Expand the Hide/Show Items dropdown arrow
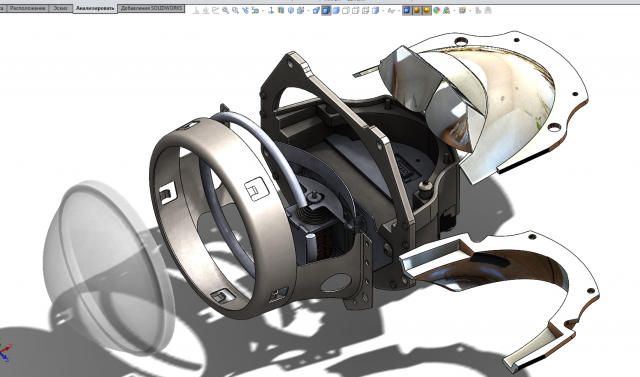 399,11
